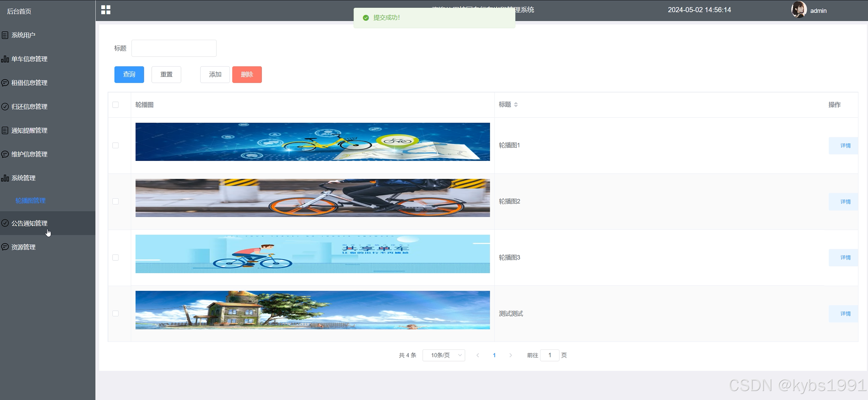
Task: Toggle the select-all checkbox in table header
Action: (x=116, y=105)
